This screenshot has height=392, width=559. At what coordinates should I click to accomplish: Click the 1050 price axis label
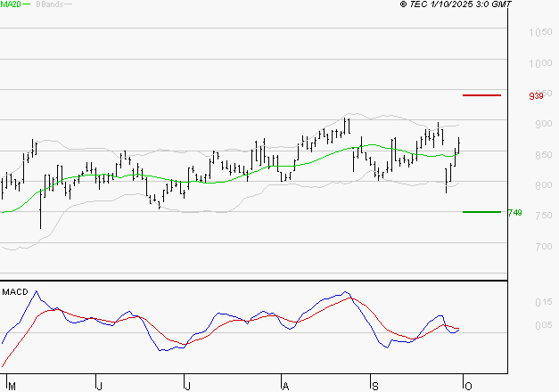point(540,32)
